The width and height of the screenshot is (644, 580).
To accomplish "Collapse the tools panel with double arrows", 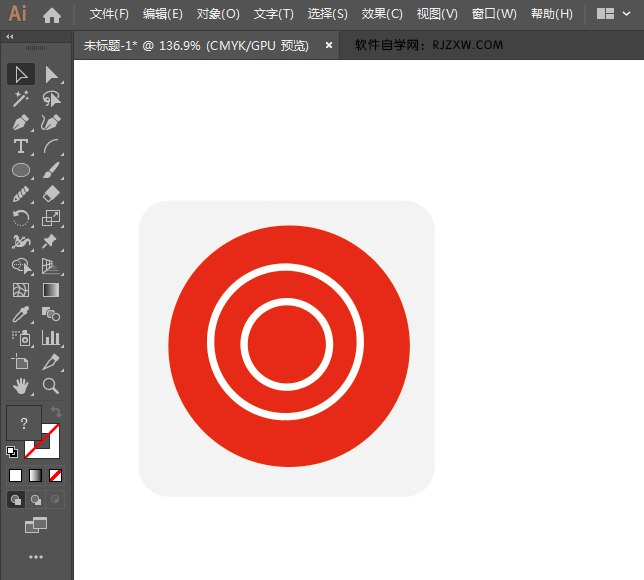I will coord(10,36).
